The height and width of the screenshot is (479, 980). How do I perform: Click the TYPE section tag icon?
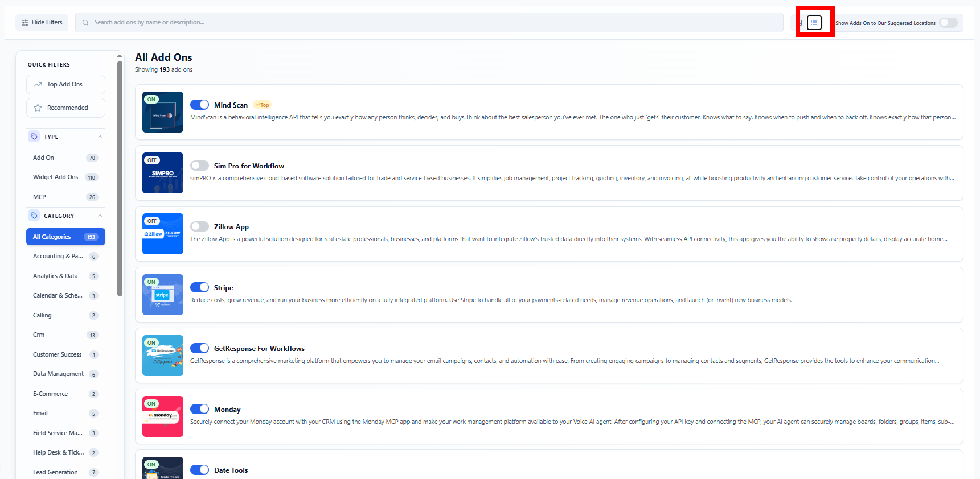[x=34, y=137]
